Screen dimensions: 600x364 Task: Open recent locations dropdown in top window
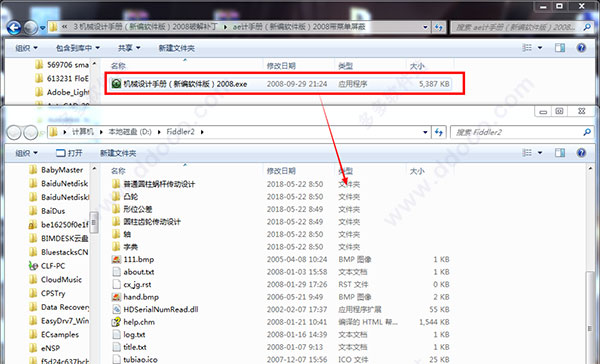point(42,28)
